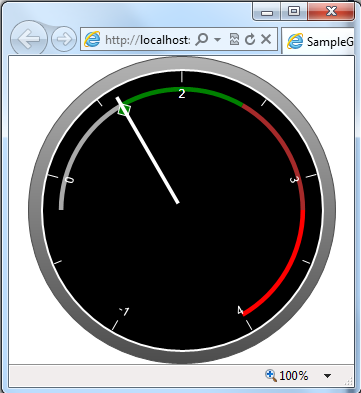
Task: Expand the zoom level dropdown arrow
Action: pyautogui.click(x=327, y=376)
